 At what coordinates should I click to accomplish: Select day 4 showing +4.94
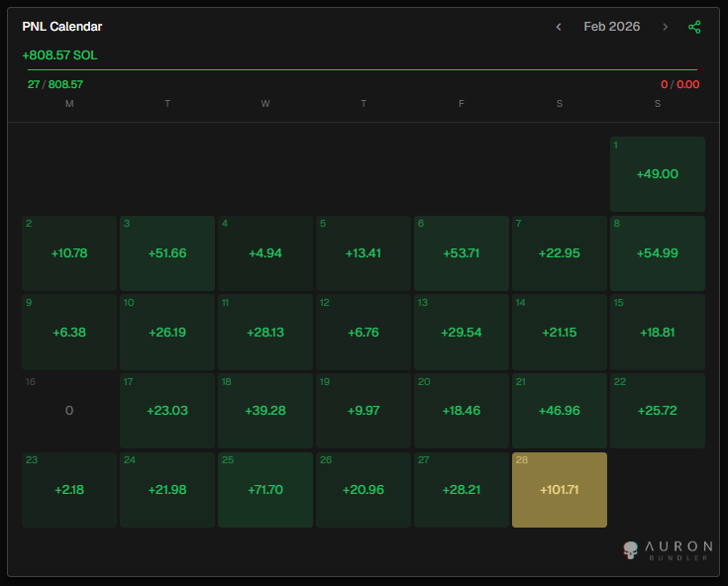265,253
